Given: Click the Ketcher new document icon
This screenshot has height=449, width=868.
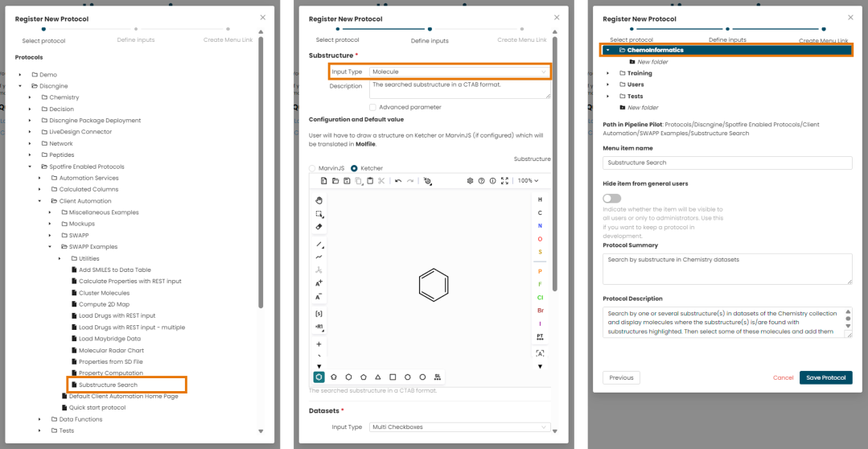Looking at the screenshot, I should coord(324,180).
